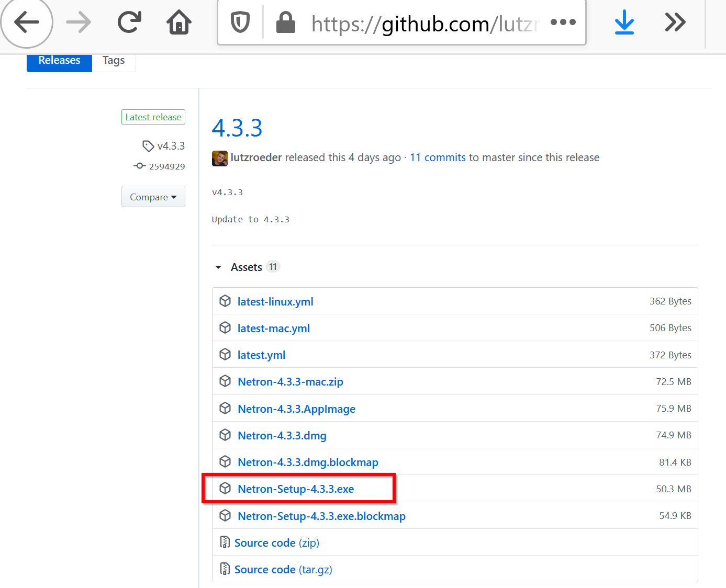Click the tag icon next to v4.3.3
The image size is (726, 588).
click(148, 146)
